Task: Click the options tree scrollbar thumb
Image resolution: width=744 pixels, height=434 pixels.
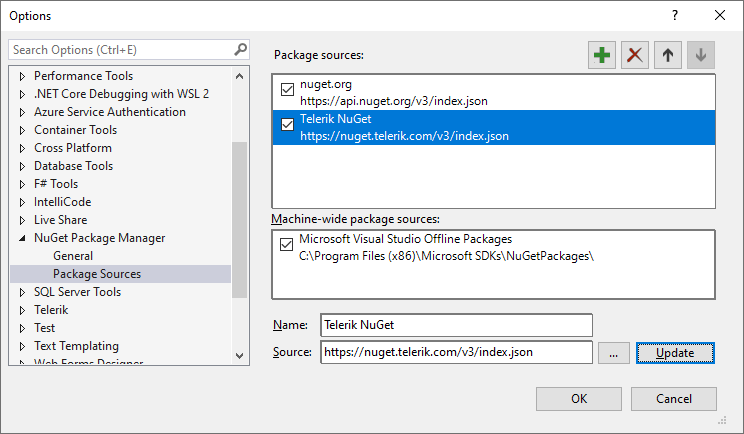Action: click(x=240, y=220)
